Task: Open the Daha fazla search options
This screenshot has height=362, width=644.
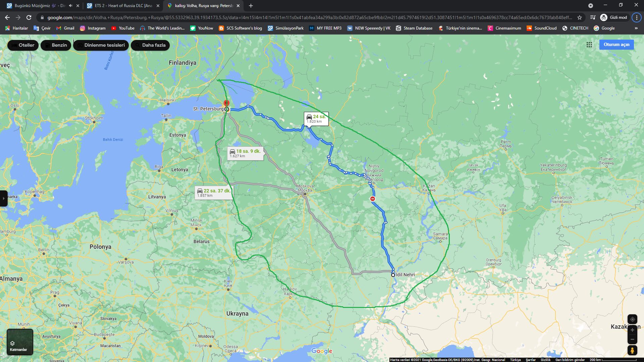Action: (x=150, y=45)
